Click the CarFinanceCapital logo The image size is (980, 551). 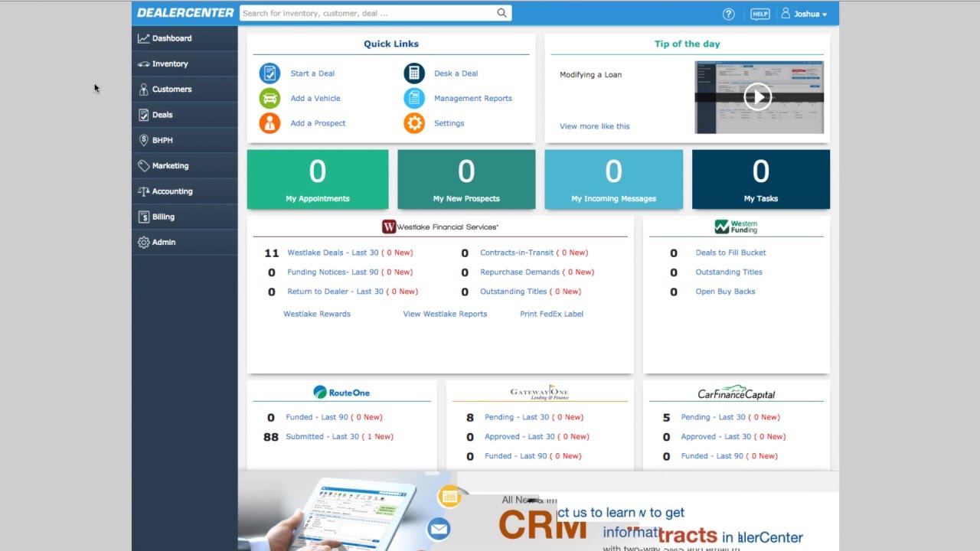(x=736, y=393)
